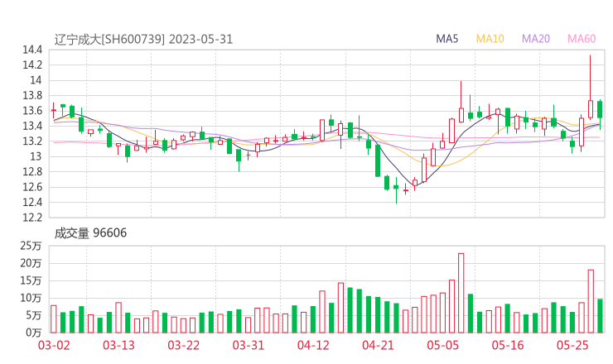Image resolution: width=613 pixels, height=364 pixels.
Task: Click the 20万 volume axis label
Action: [31, 263]
